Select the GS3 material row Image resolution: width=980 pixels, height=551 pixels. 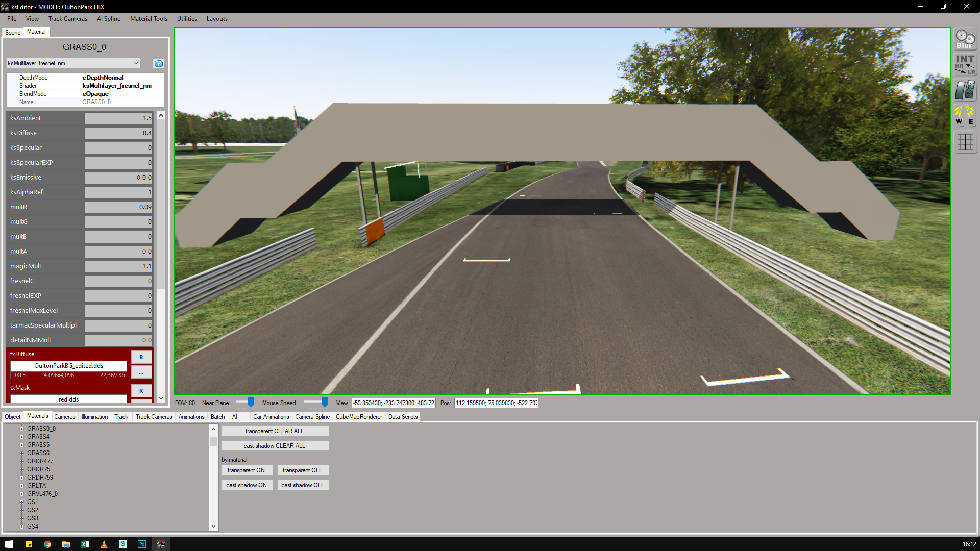pyautogui.click(x=33, y=518)
